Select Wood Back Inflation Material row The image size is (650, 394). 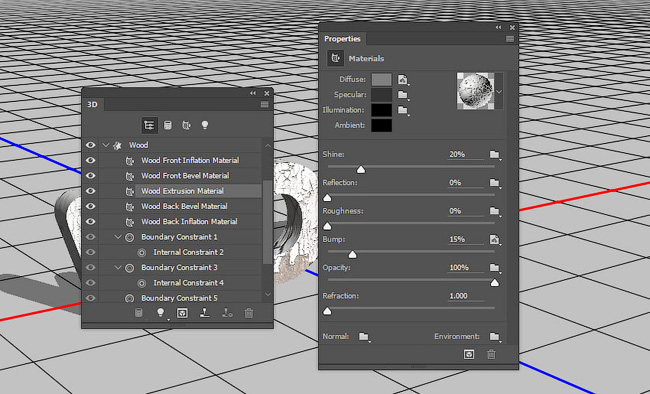(x=180, y=221)
